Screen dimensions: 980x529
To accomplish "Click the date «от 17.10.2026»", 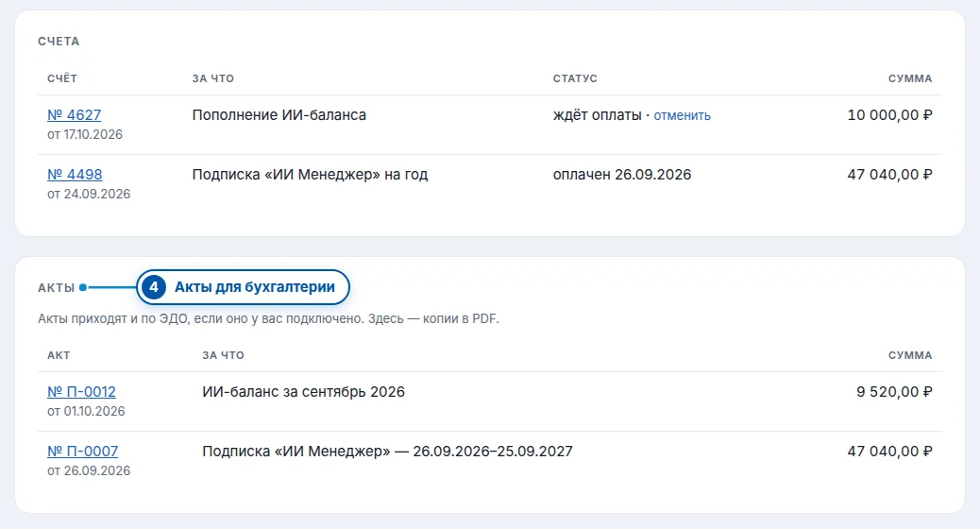I will coord(85,134).
